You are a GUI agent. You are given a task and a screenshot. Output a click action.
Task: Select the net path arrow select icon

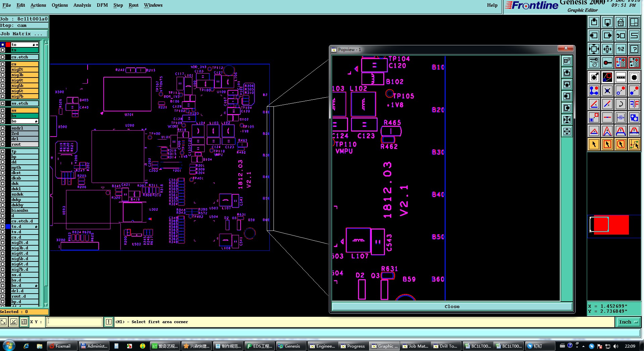pyautogui.click(x=634, y=144)
